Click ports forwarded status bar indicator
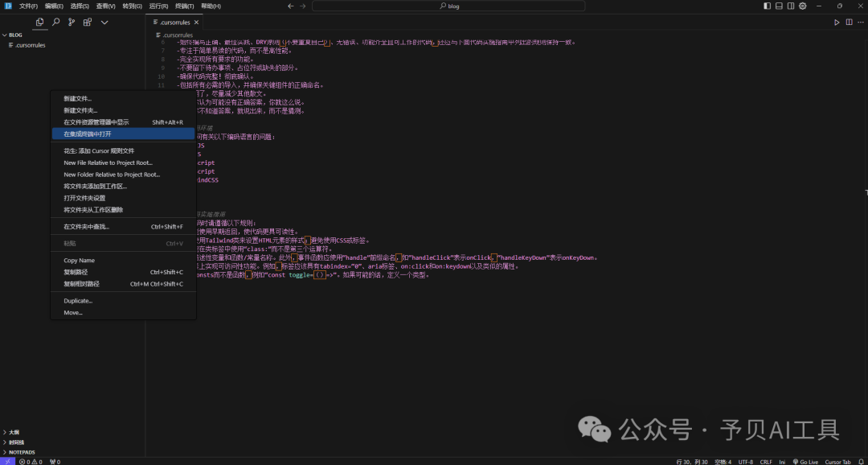The image size is (868, 465). [55, 461]
